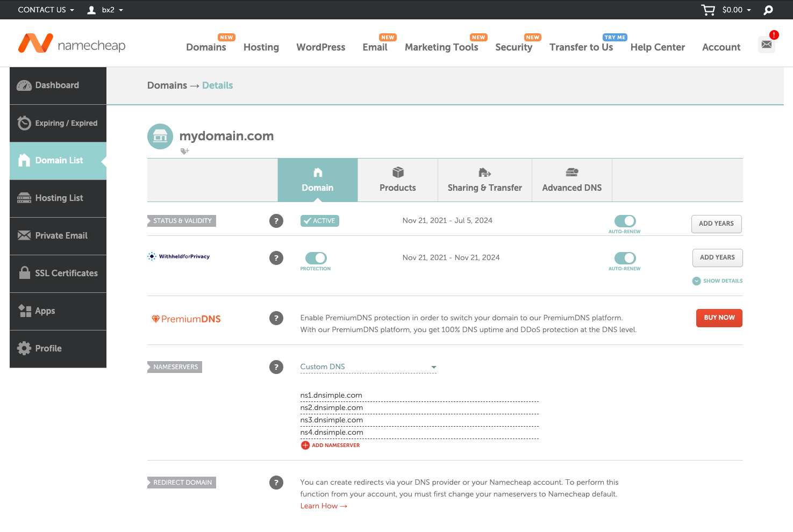Open the Contact Us menu
The height and width of the screenshot is (532, 793).
coord(41,9)
